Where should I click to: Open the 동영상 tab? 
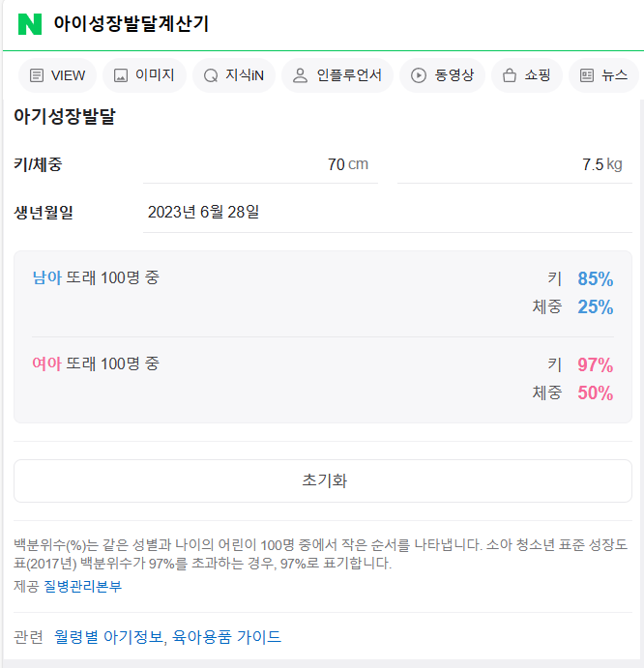(x=443, y=75)
